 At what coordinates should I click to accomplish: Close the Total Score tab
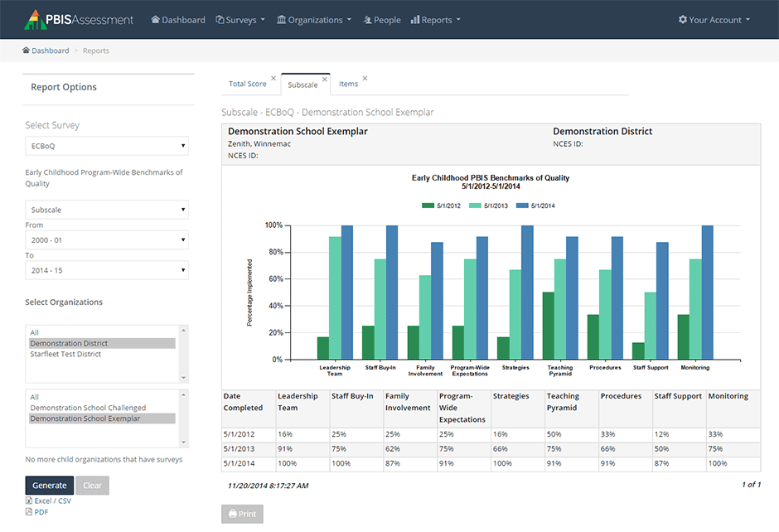(273, 79)
